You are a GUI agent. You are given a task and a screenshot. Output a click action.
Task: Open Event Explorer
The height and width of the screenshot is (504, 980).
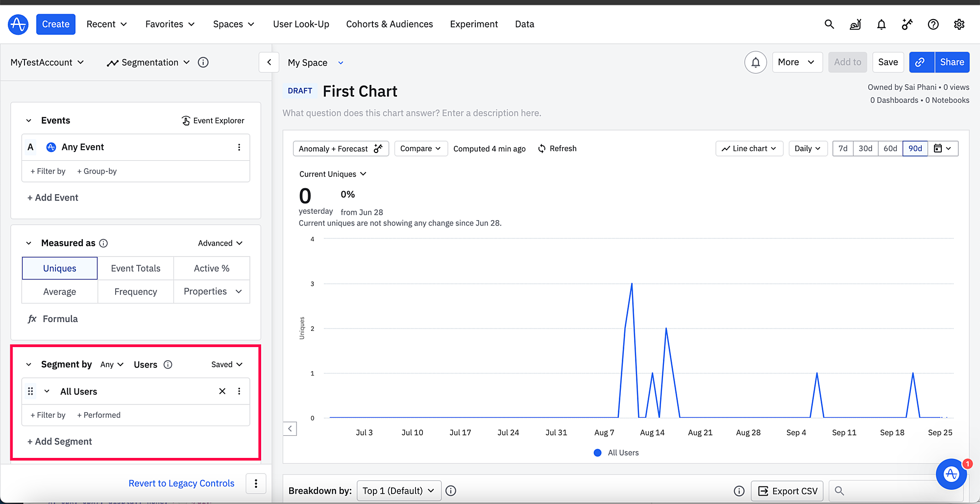(213, 121)
